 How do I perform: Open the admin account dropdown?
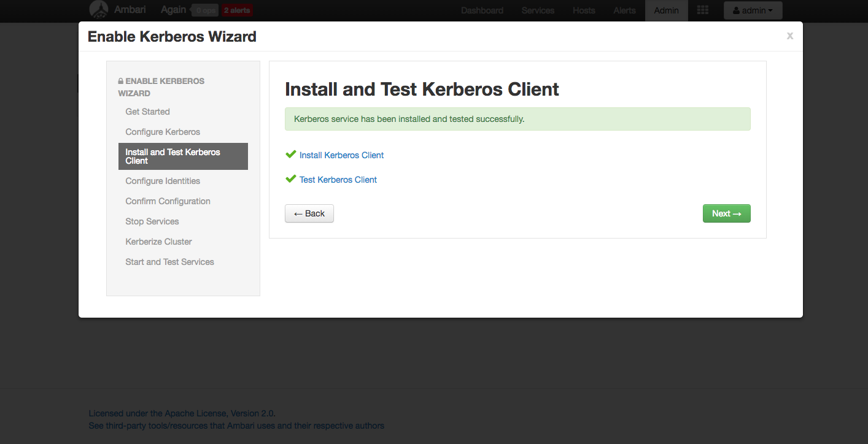coord(753,10)
